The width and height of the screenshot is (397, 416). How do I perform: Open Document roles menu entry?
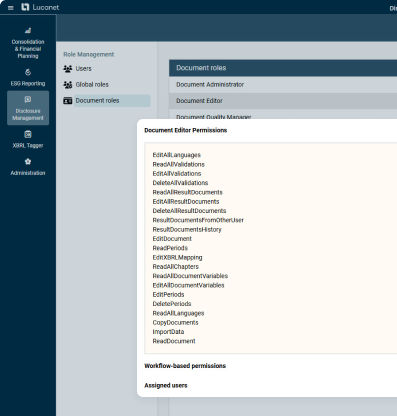(x=97, y=101)
